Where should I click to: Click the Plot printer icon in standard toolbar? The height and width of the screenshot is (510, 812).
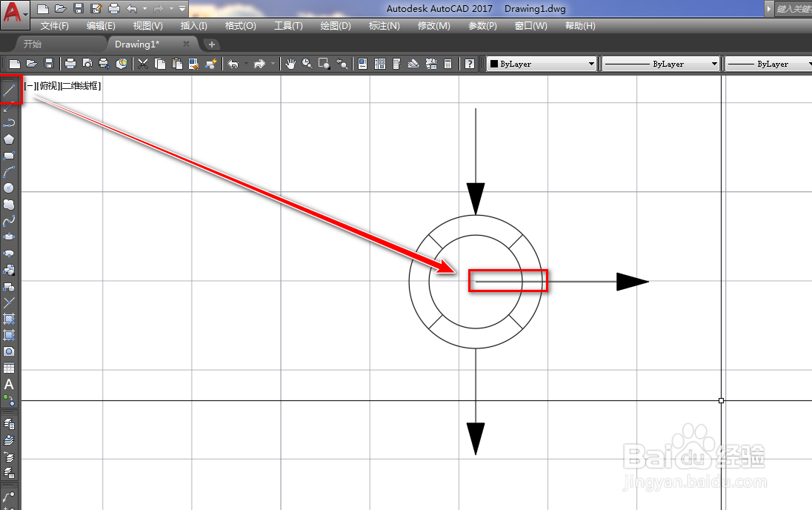(x=70, y=64)
